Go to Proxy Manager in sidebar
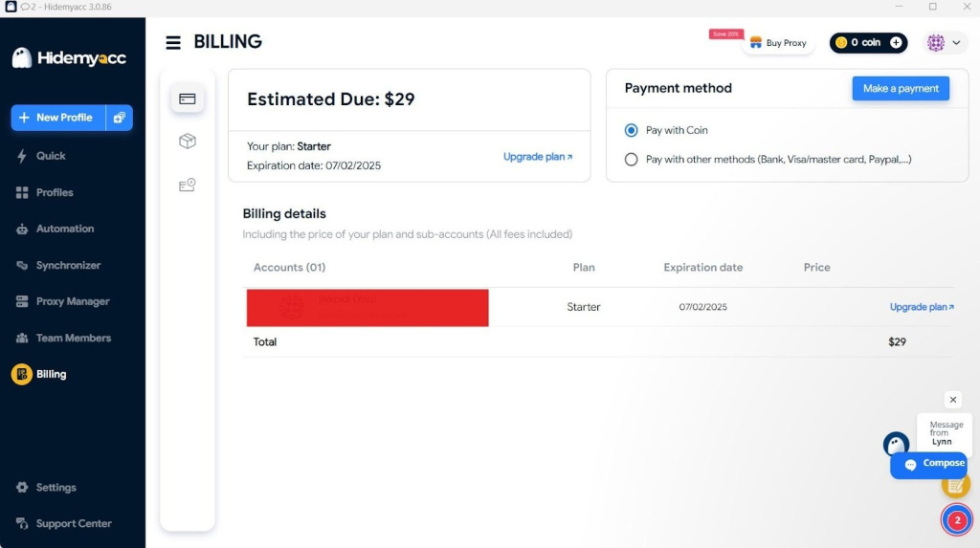The image size is (980, 548). 72,301
